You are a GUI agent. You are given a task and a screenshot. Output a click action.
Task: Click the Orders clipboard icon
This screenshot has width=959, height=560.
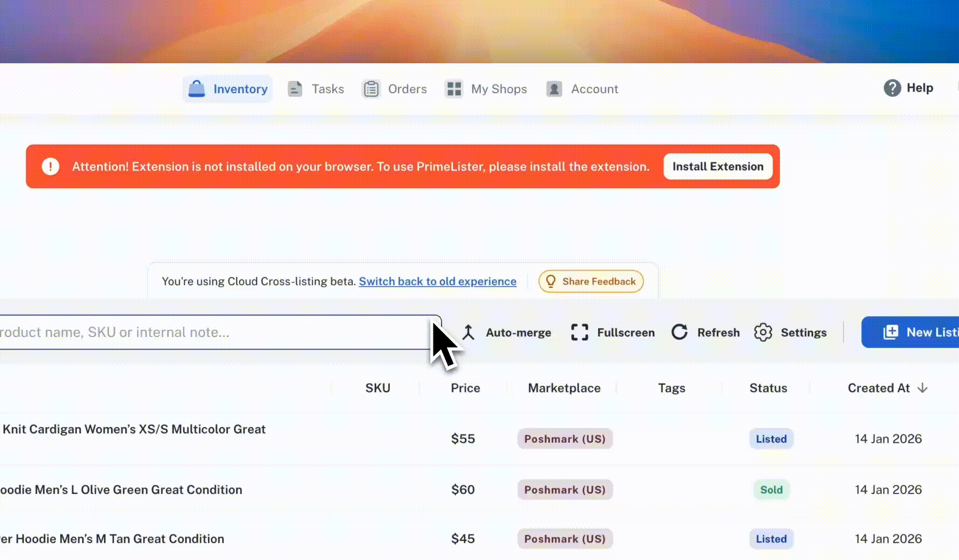click(x=371, y=89)
